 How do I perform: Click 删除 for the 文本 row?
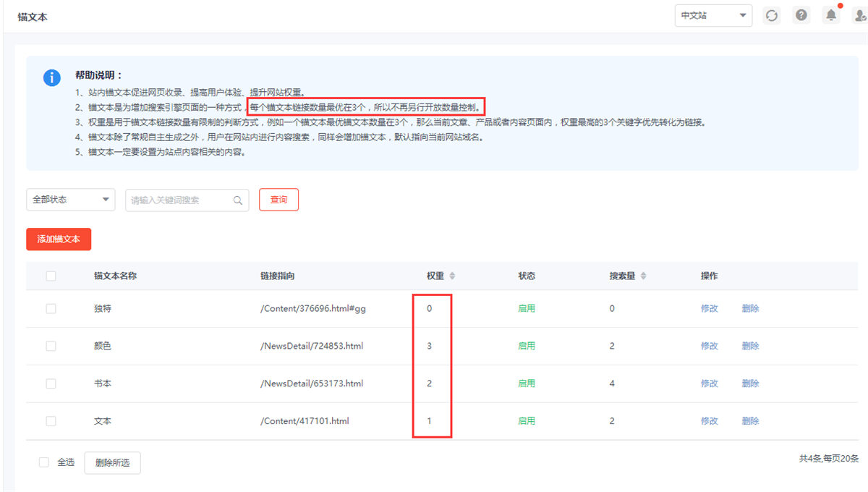pyautogui.click(x=750, y=421)
